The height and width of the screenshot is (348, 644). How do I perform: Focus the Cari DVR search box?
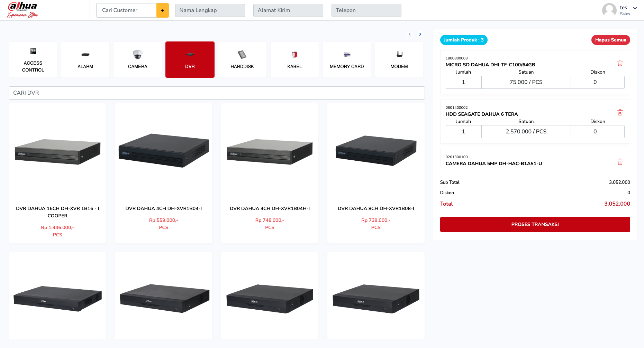pyautogui.click(x=217, y=93)
